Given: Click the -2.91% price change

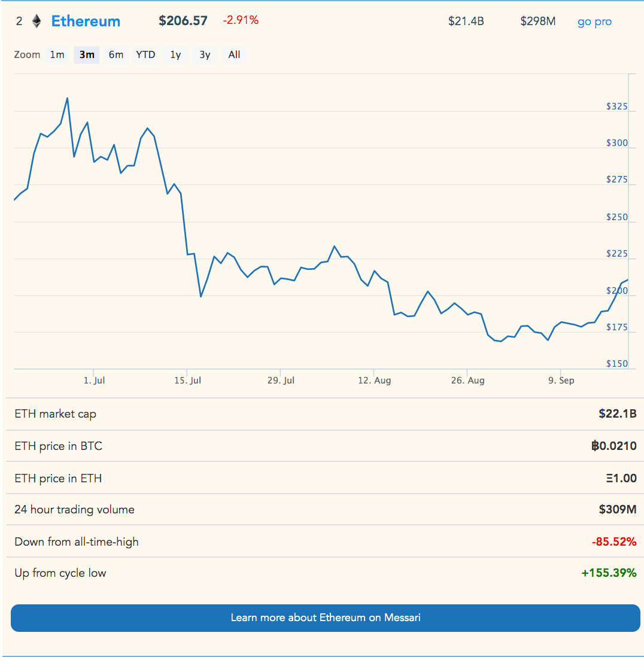Looking at the screenshot, I should pyautogui.click(x=241, y=20).
